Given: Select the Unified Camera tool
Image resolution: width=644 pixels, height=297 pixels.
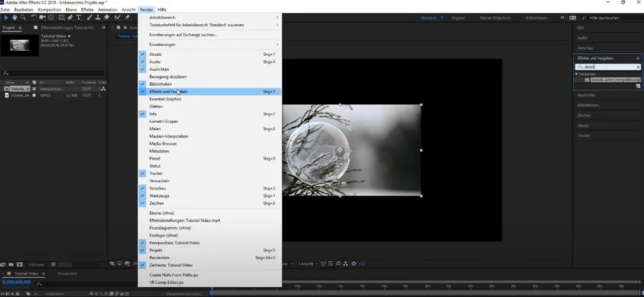Looking at the screenshot, I should pos(42,17).
